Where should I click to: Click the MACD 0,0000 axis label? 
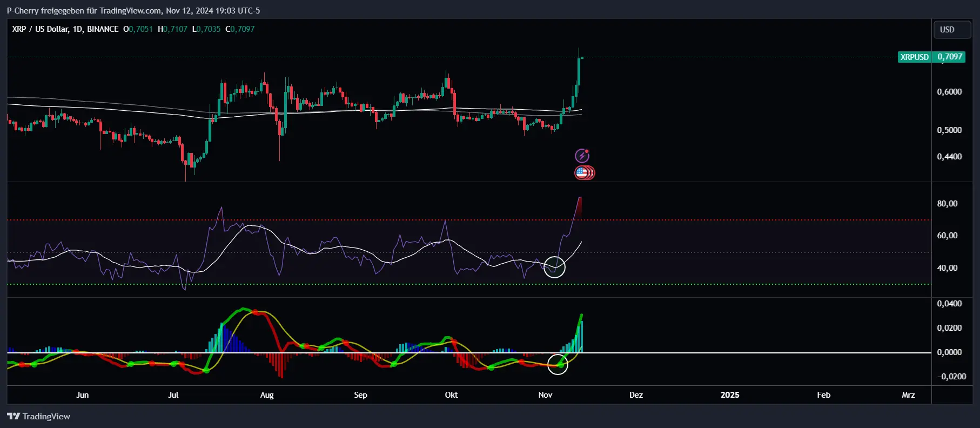tap(949, 352)
